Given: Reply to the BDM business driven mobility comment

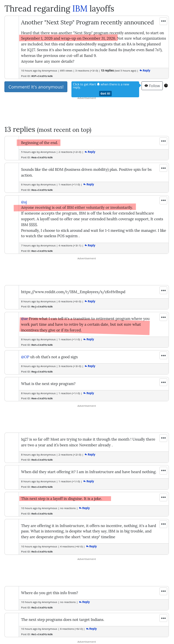Looking at the screenshot, I should [89, 184].
